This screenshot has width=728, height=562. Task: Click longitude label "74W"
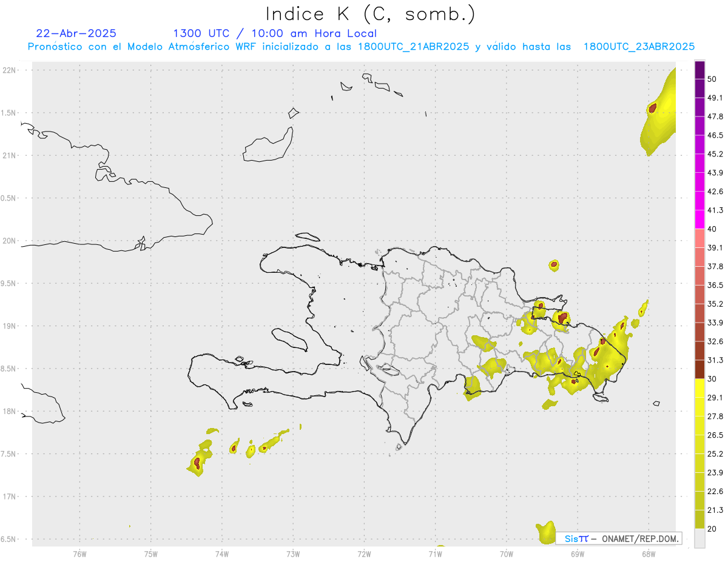pyautogui.click(x=222, y=554)
